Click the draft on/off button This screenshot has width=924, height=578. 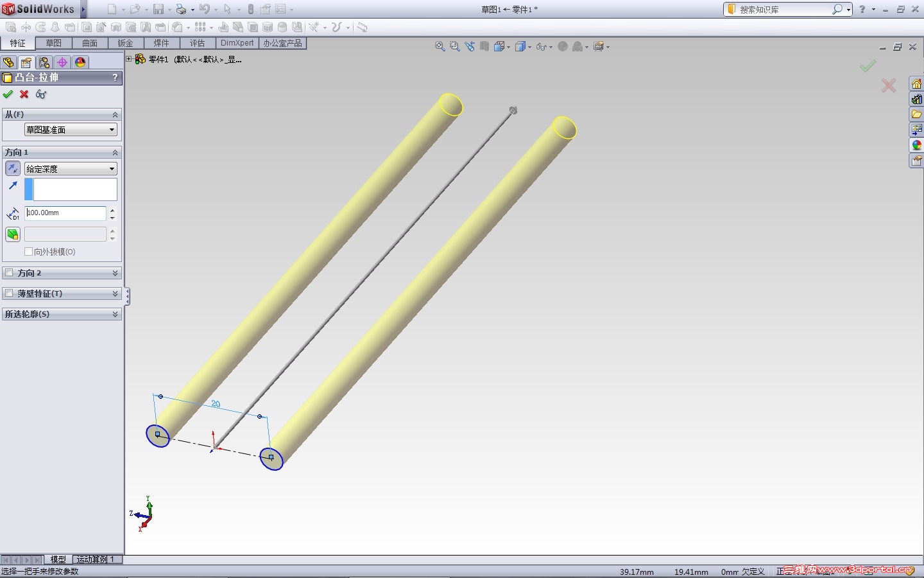coord(13,234)
